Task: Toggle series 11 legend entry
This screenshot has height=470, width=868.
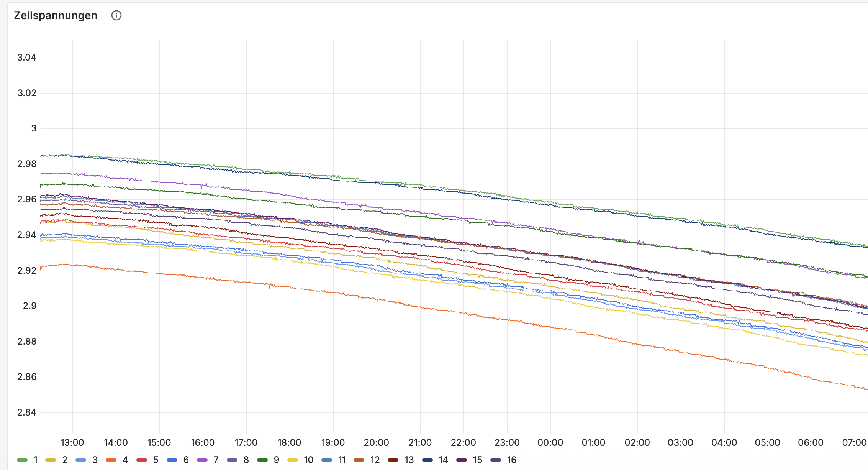Action: [342, 460]
